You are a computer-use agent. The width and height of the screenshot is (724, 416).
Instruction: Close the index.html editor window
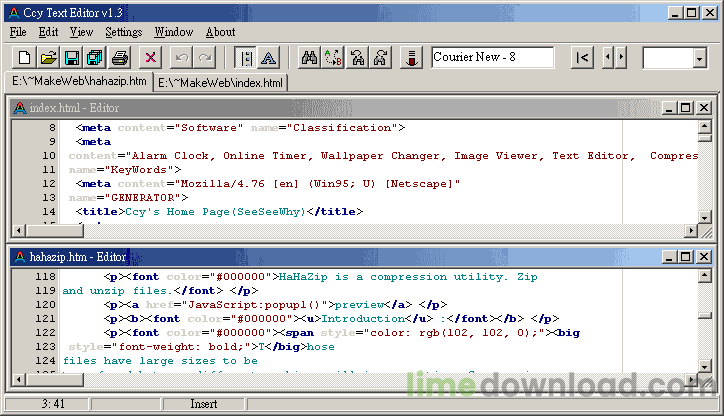point(704,108)
